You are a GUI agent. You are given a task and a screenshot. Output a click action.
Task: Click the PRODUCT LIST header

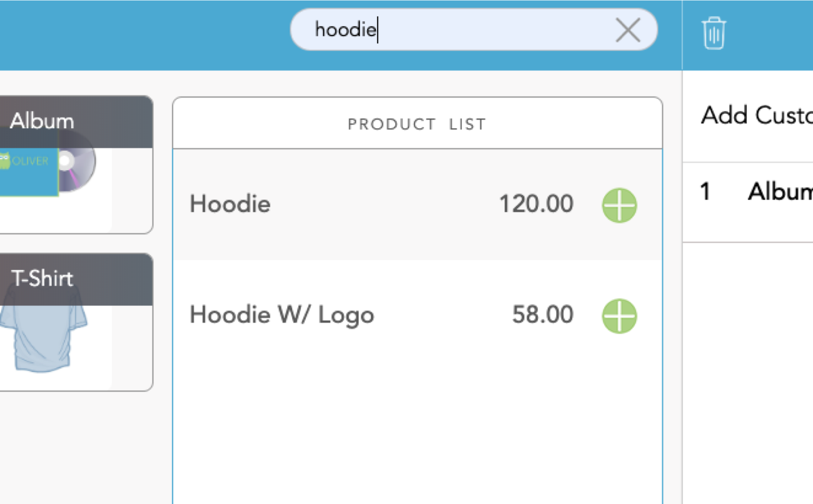coord(417,124)
